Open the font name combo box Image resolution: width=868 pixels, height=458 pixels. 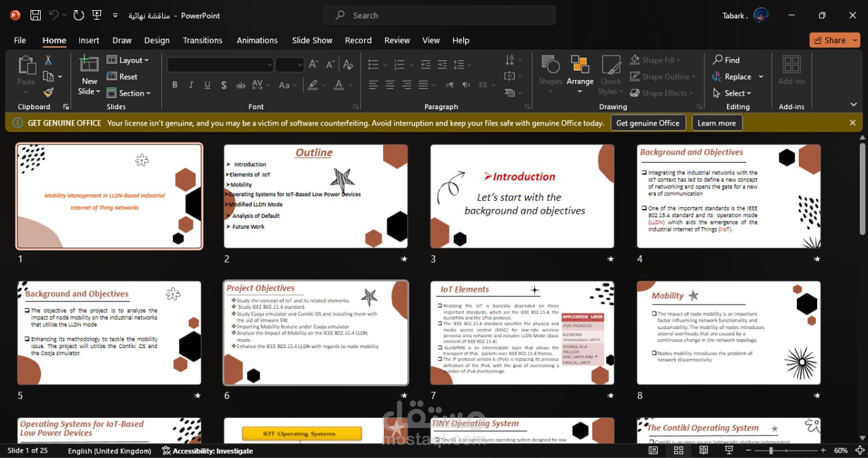(220, 64)
